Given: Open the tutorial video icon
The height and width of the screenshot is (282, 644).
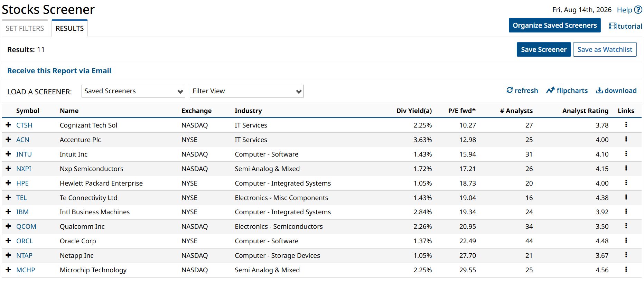Looking at the screenshot, I should pos(613,26).
